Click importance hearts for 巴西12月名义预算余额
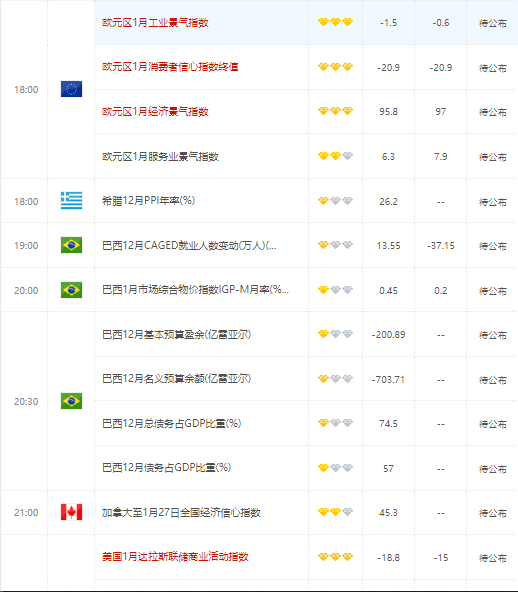 click(335, 379)
